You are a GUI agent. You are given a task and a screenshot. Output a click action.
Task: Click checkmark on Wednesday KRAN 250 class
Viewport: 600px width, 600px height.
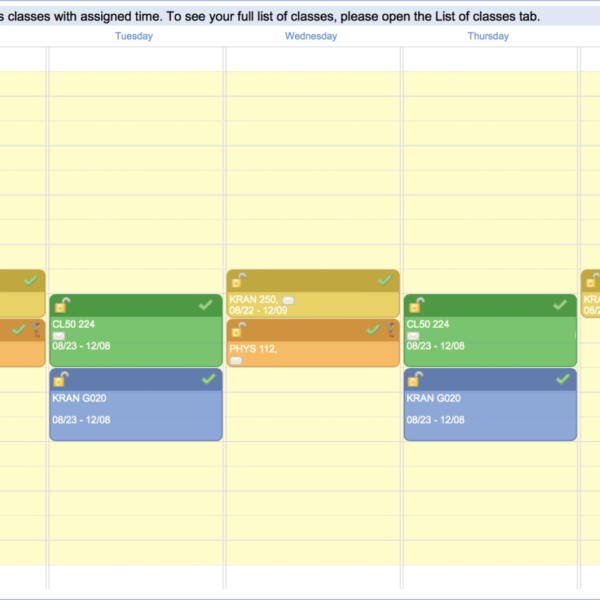[x=384, y=280]
